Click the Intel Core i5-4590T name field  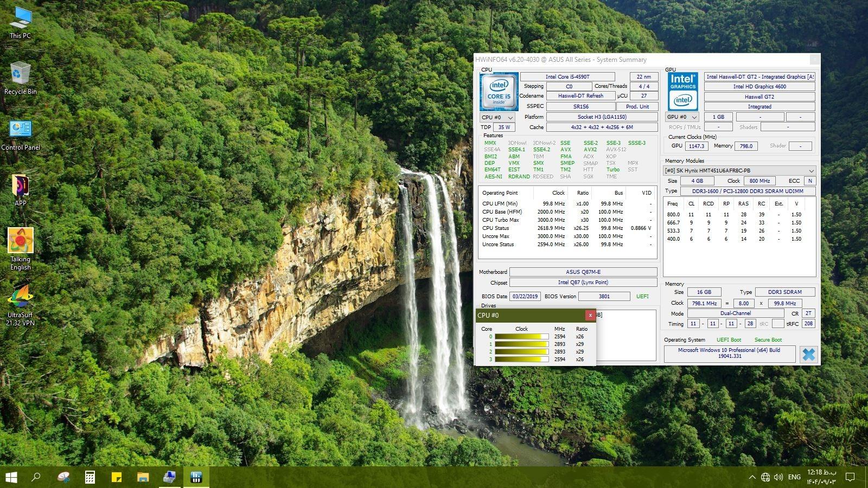pos(567,76)
